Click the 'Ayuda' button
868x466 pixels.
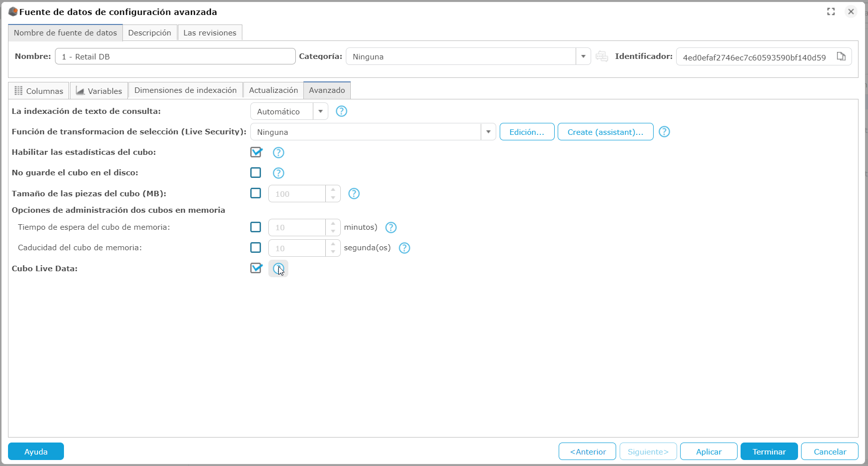tap(36, 452)
